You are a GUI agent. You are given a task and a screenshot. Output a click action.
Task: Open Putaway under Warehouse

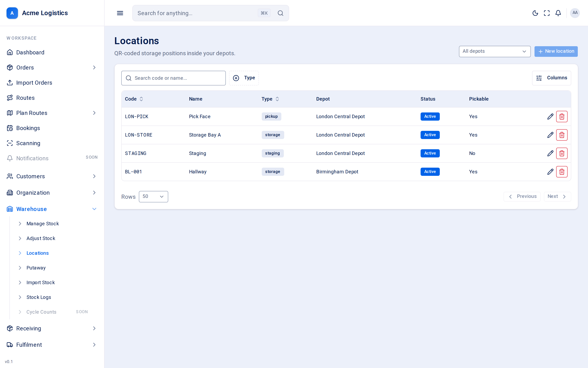[x=36, y=268]
